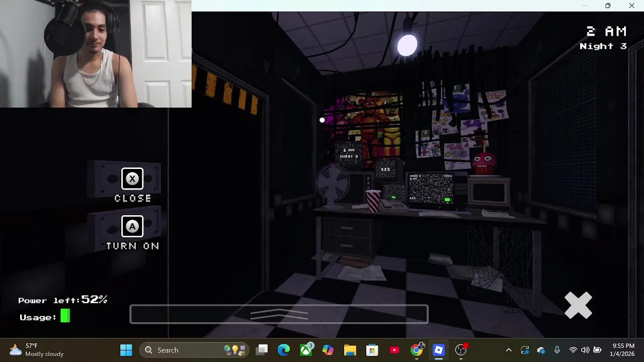
Task: Open the OneDrive cloud tray icon
Action: pyautogui.click(x=541, y=350)
